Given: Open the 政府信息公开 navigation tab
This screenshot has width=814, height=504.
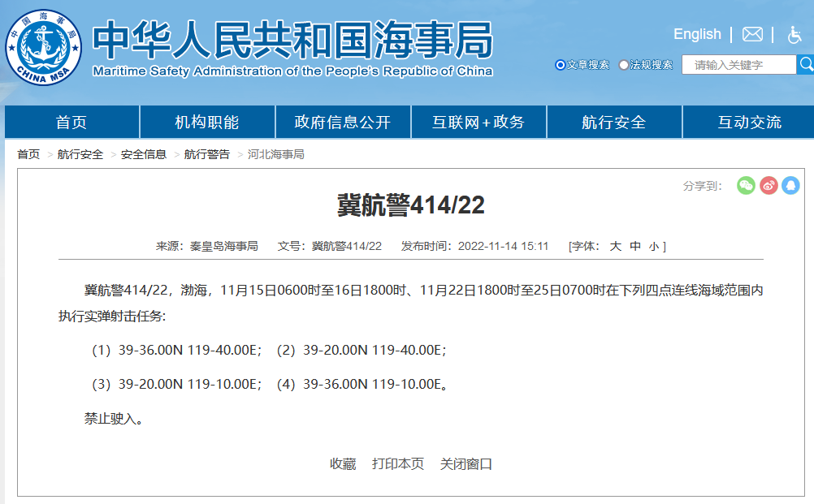Looking at the screenshot, I should pyautogui.click(x=343, y=122).
